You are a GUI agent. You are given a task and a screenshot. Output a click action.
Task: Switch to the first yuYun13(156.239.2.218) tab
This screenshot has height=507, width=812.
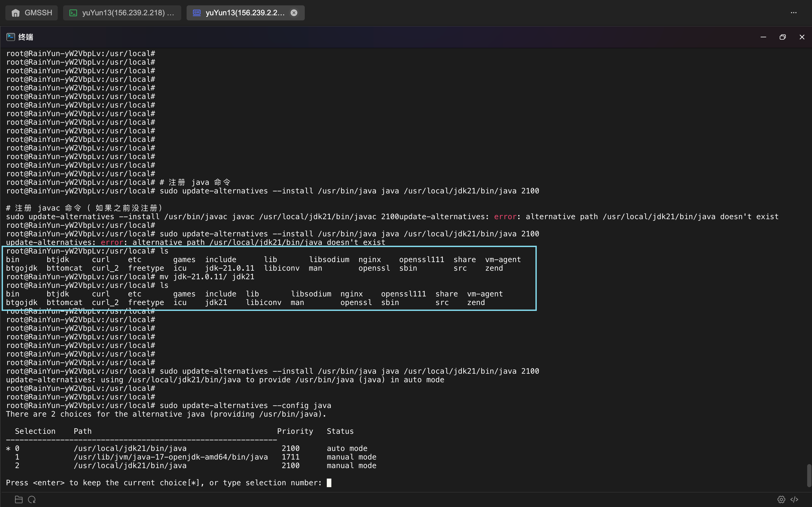tap(122, 13)
